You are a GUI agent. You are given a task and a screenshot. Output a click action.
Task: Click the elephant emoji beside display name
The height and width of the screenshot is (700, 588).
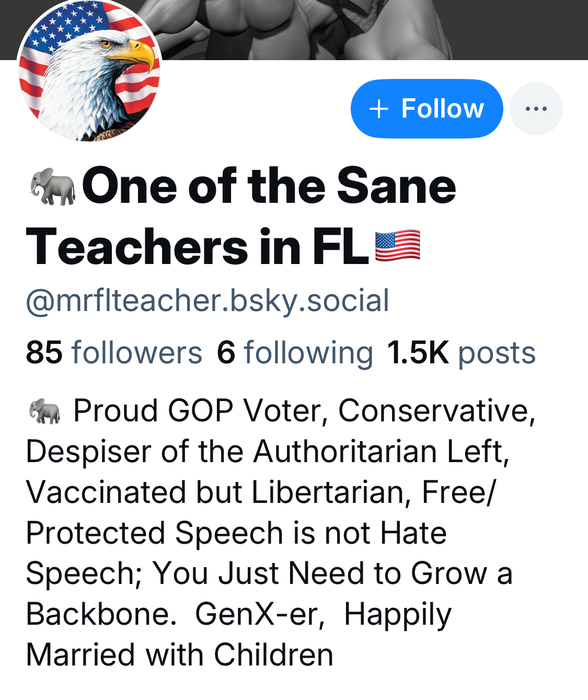tap(52, 186)
